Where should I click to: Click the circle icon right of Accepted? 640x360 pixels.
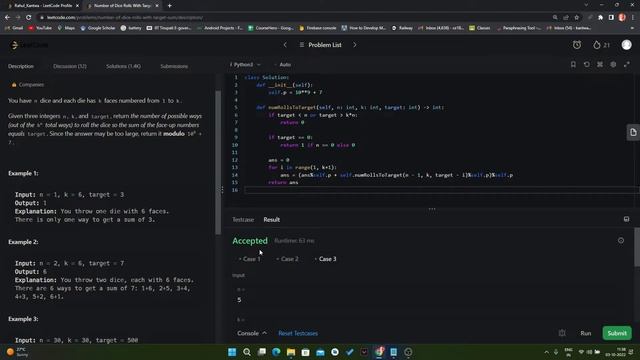pos(621,241)
